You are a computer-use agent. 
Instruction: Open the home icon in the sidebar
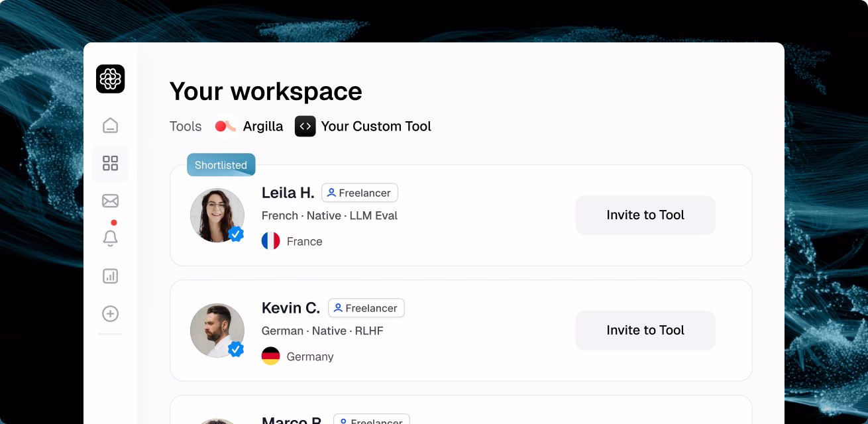[110, 125]
